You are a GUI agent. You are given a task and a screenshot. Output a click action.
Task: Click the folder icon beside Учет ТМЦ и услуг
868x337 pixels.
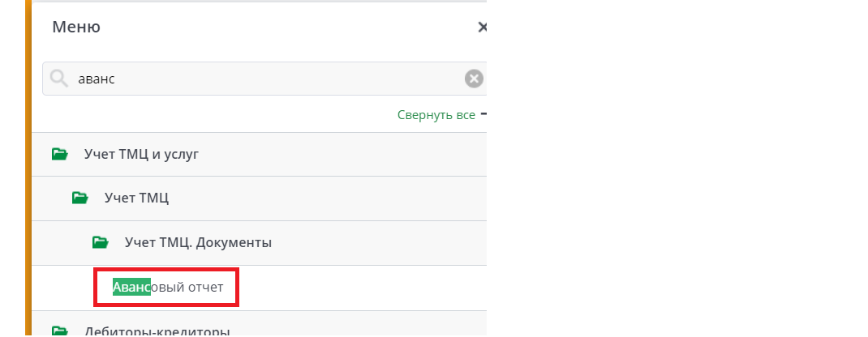tap(60, 154)
